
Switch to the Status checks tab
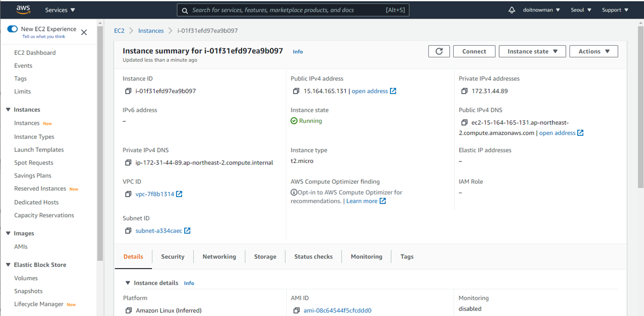click(313, 257)
